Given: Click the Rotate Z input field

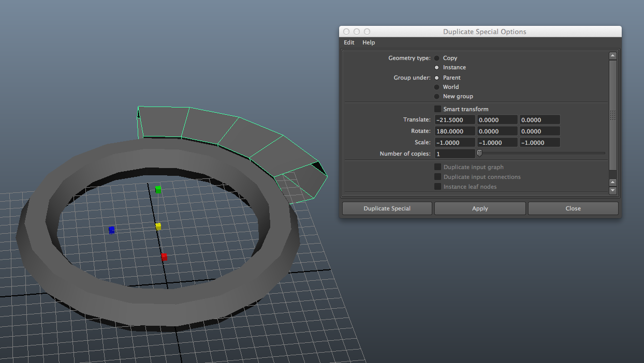Looking at the screenshot, I should point(539,131).
